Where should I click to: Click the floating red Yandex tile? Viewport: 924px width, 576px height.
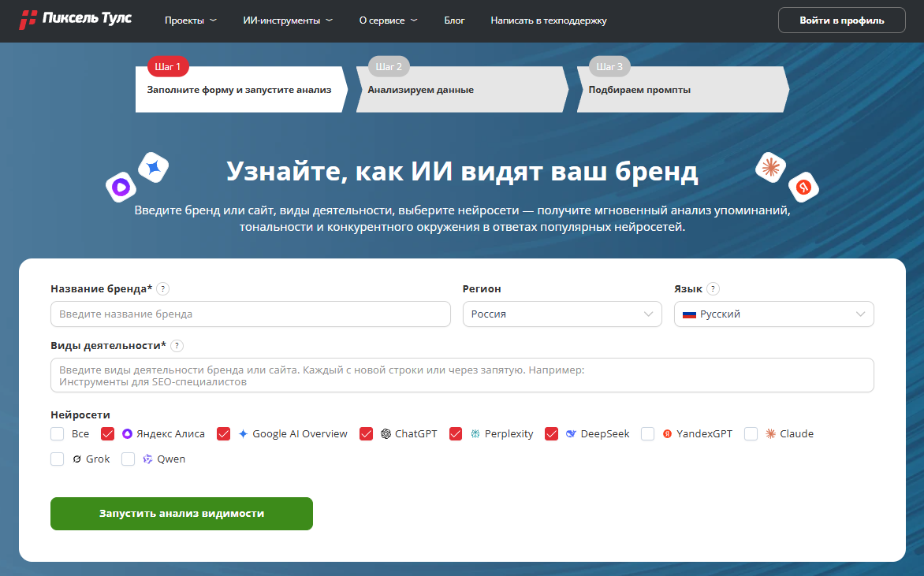coord(804,188)
